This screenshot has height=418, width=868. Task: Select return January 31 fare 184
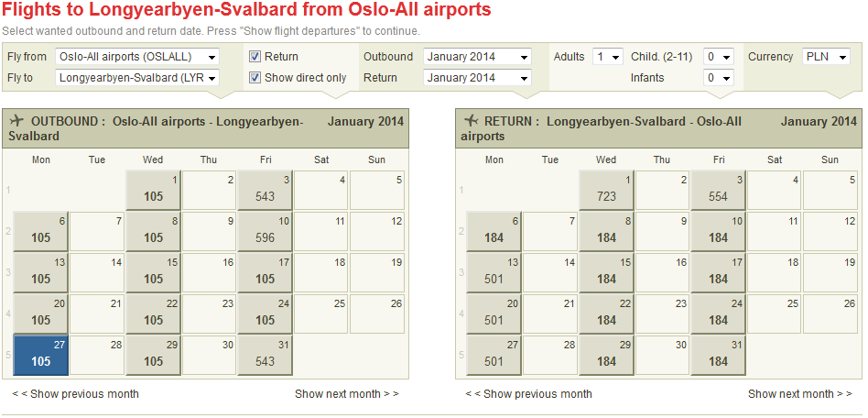[719, 356]
